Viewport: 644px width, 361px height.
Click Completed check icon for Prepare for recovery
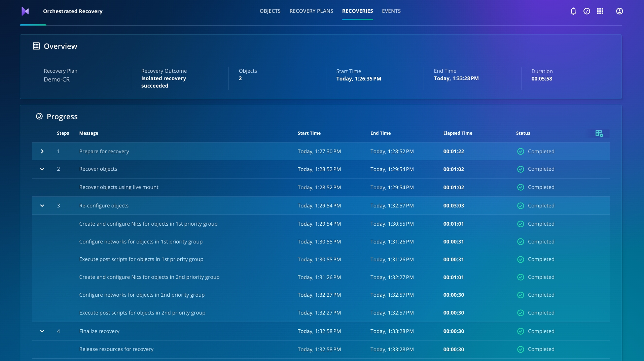(520, 152)
